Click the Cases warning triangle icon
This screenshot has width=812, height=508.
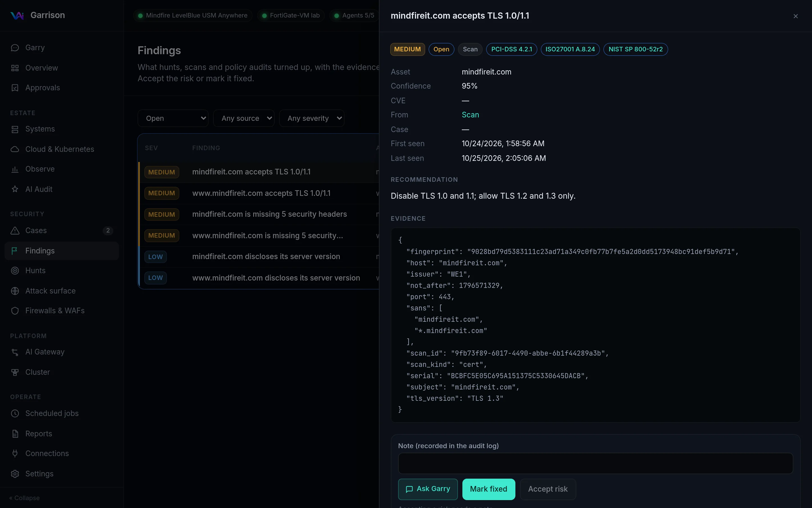coord(15,231)
